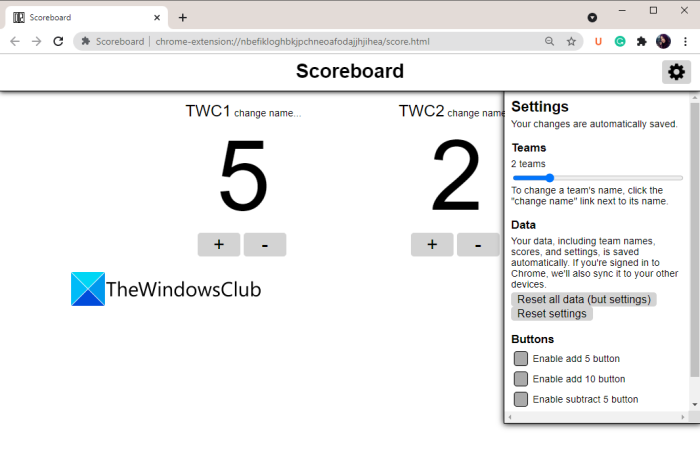The image size is (700, 452).
Task: Click the extension icon beside the Scoreboard site label
Action: pos(85,42)
